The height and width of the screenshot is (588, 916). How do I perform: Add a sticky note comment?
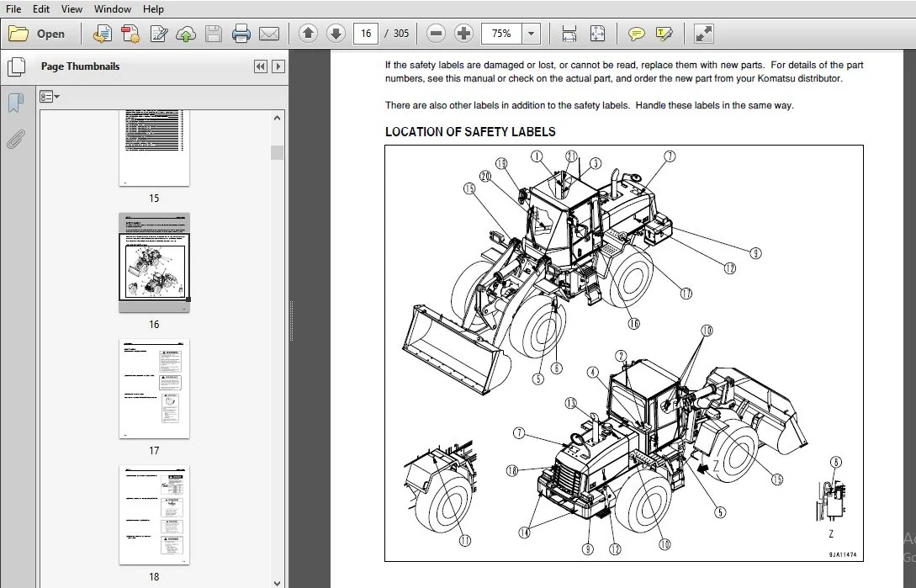tap(636, 34)
